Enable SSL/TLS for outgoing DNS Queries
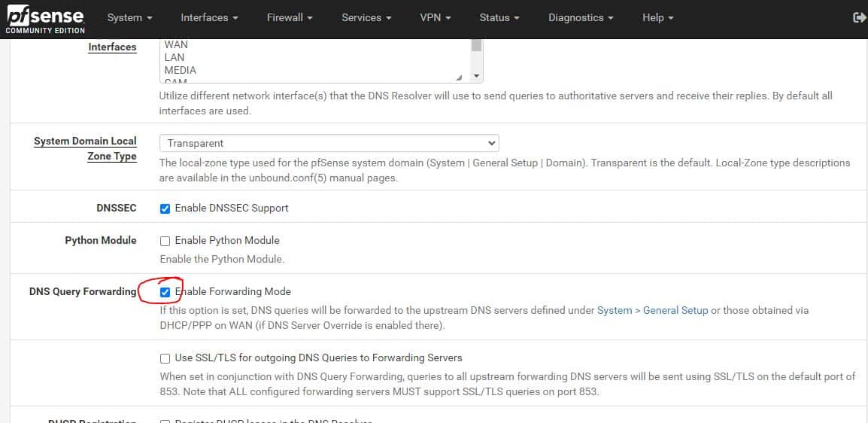 165,358
